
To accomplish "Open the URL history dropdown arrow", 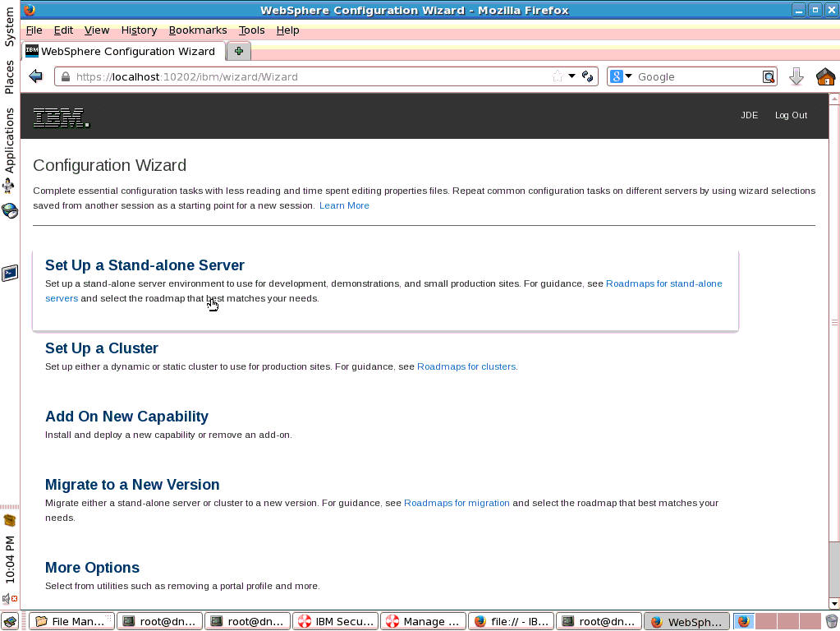I will pyautogui.click(x=571, y=76).
